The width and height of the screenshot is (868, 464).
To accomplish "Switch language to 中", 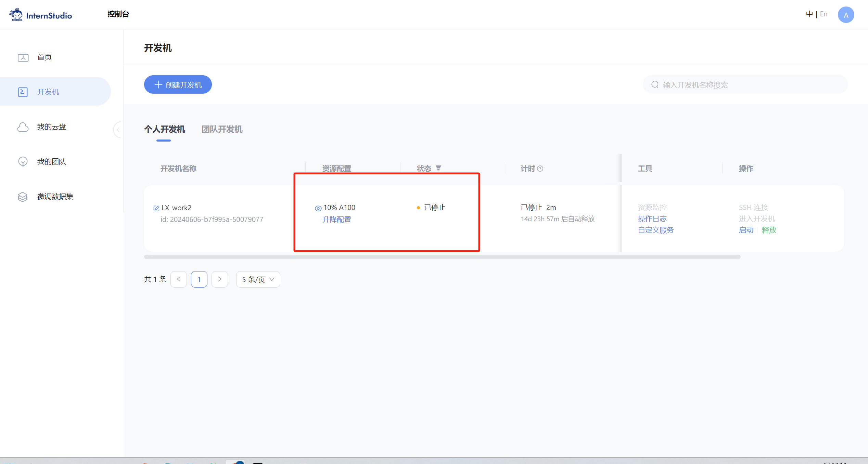I will [x=809, y=14].
